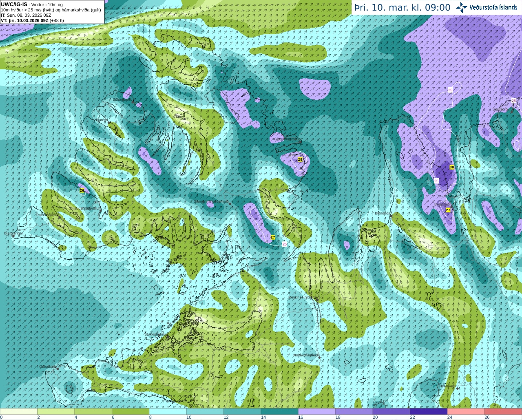Click the Bjargtangar station label

[13, 233]
